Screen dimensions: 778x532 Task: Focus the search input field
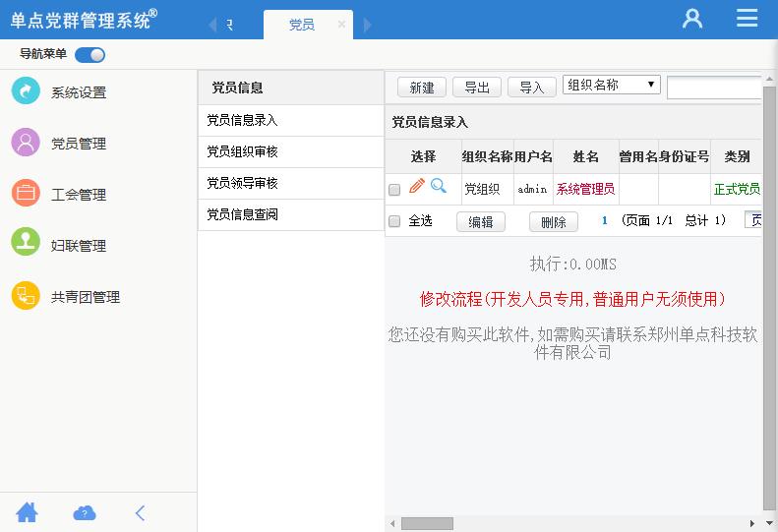tap(714, 88)
